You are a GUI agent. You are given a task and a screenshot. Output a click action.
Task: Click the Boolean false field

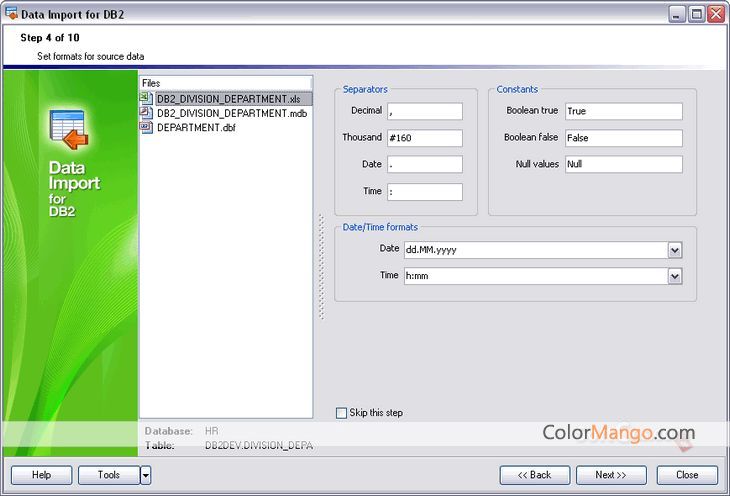point(624,138)
